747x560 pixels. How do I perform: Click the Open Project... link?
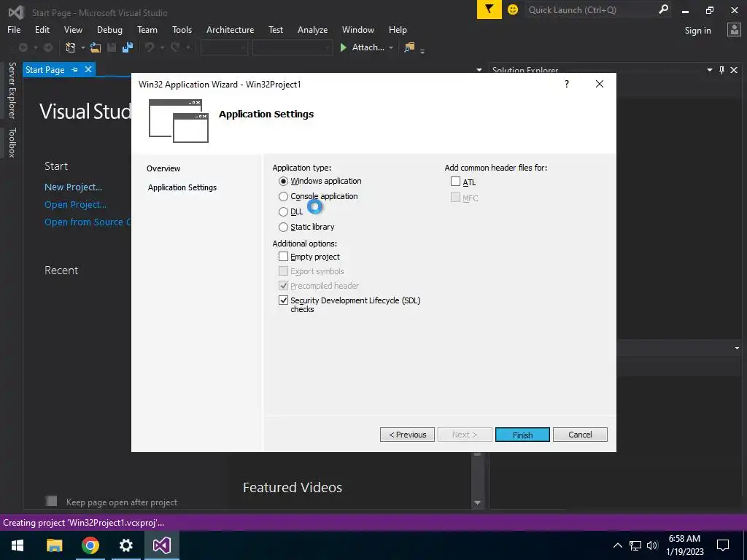click(75, 205)
